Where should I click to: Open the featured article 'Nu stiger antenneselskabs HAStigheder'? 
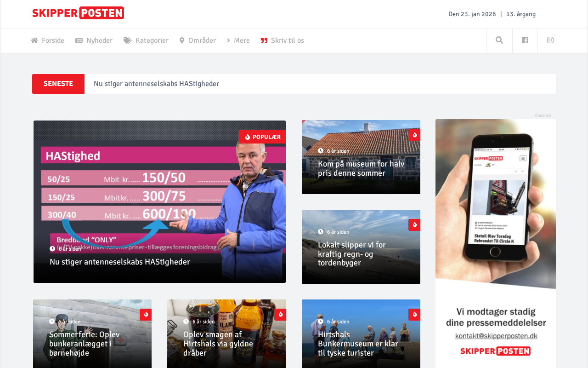120,262
